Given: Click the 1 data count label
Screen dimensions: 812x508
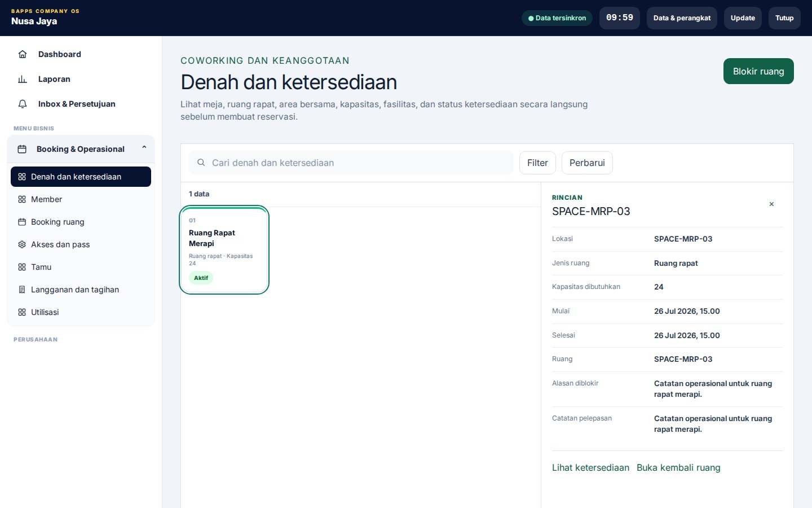Looking at the screenshot, I should pos(199,194).
